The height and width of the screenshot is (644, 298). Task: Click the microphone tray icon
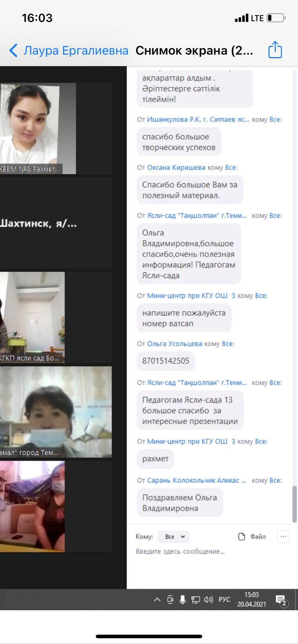tap(182, 599)
